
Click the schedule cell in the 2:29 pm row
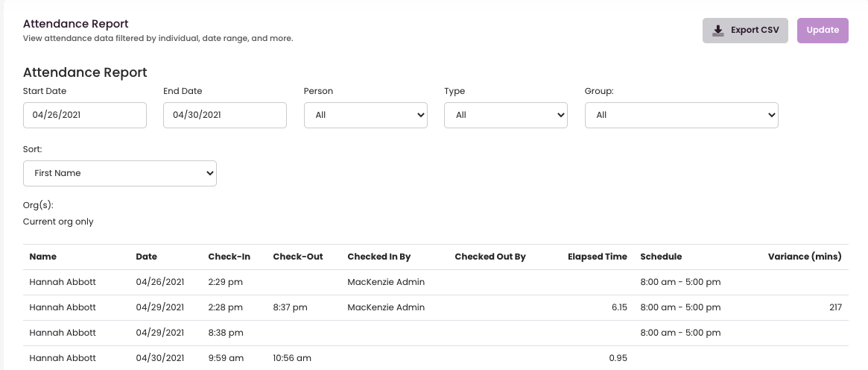(680, 282)
